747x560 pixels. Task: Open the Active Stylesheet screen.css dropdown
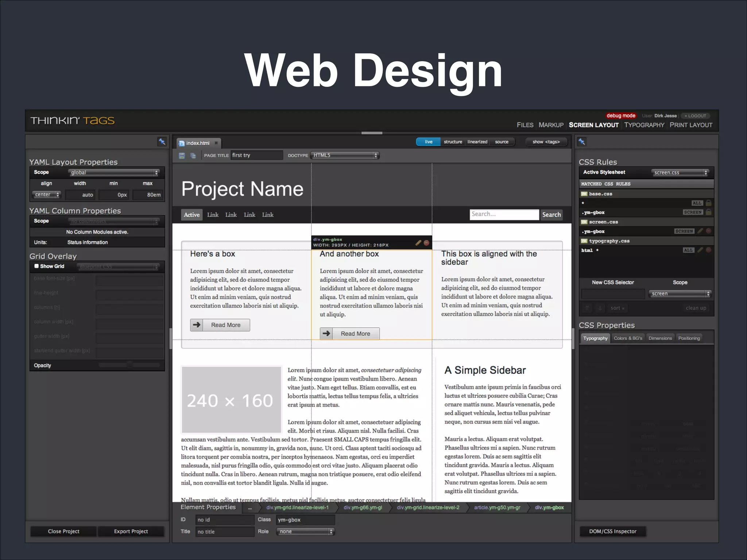[680, 172]
